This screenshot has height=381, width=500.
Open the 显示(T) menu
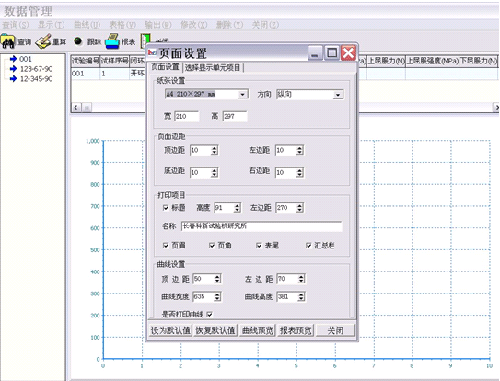pos(51,25)
